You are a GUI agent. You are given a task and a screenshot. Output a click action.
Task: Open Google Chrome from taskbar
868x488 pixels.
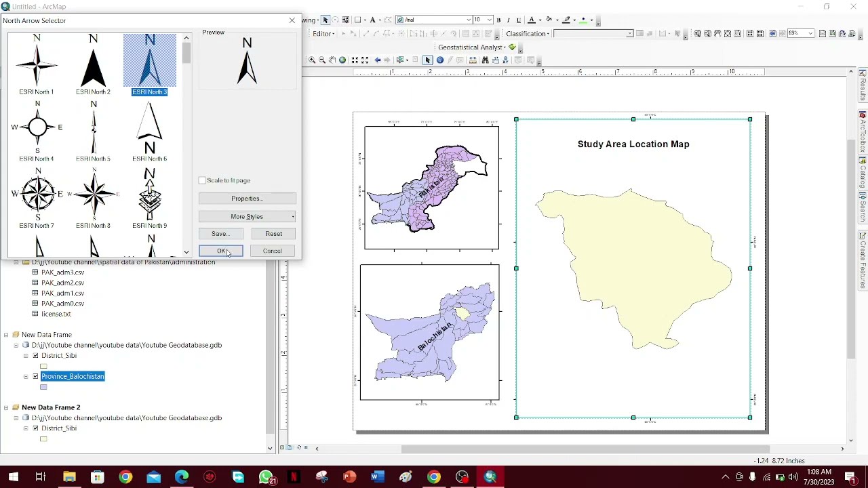click(125, 477)
